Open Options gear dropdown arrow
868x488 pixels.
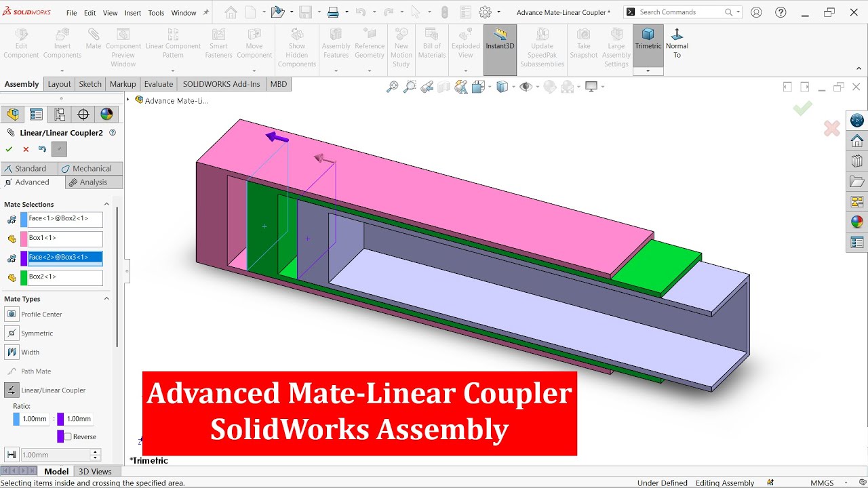click(499, 12)
